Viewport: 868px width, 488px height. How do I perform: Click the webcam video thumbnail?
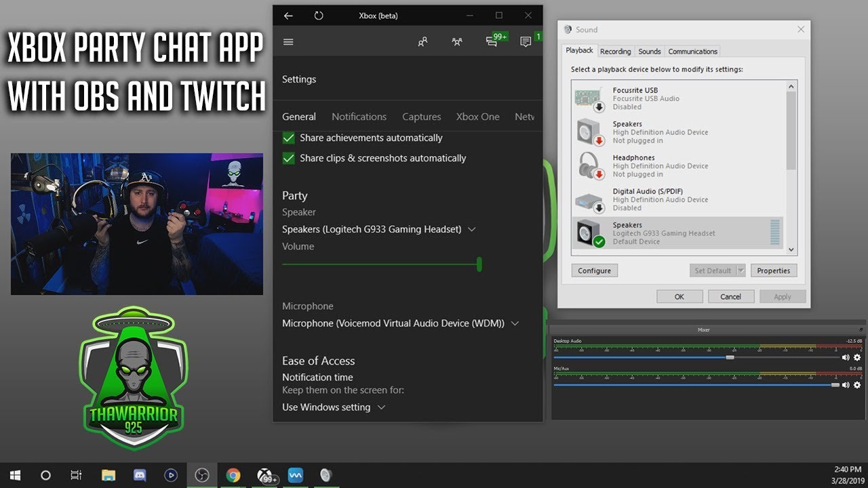(x=137, y=224)
